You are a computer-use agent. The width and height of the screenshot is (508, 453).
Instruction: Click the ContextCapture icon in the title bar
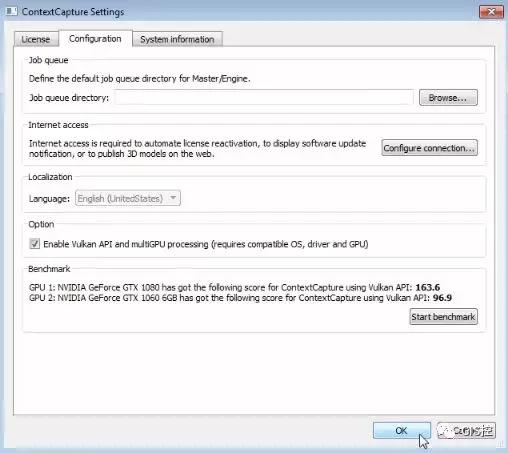click(x=12, y=11)
